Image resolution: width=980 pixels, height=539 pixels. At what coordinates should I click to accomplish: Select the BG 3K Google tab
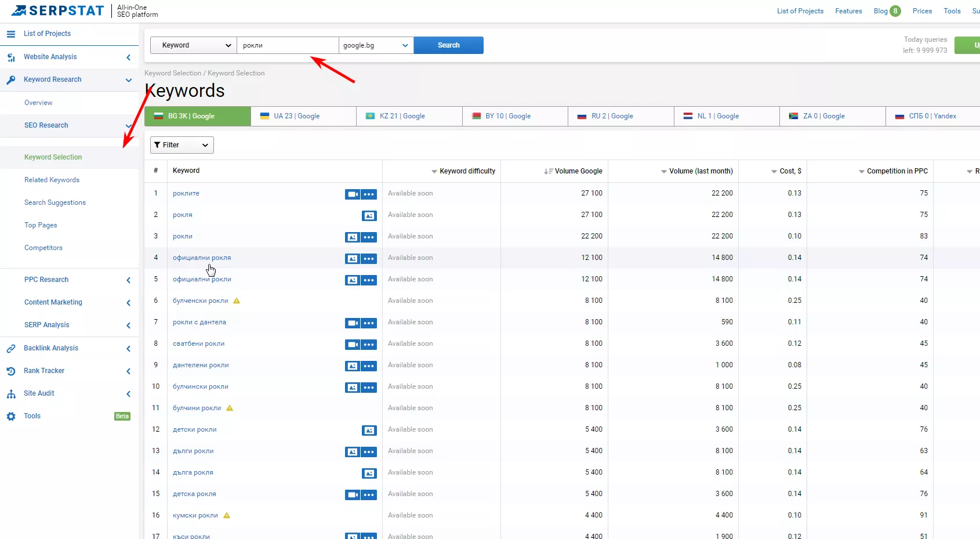click(x=198, y=116)
